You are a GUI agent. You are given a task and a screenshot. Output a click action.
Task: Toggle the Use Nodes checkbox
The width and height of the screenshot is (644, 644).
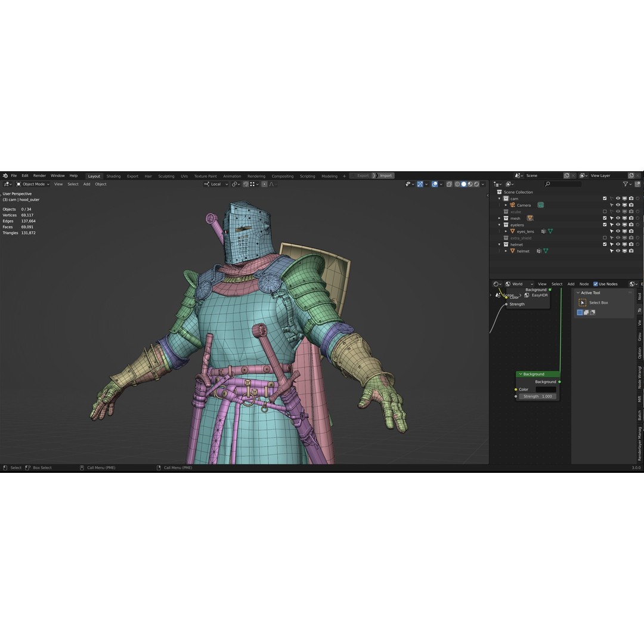tap(596, 284)
